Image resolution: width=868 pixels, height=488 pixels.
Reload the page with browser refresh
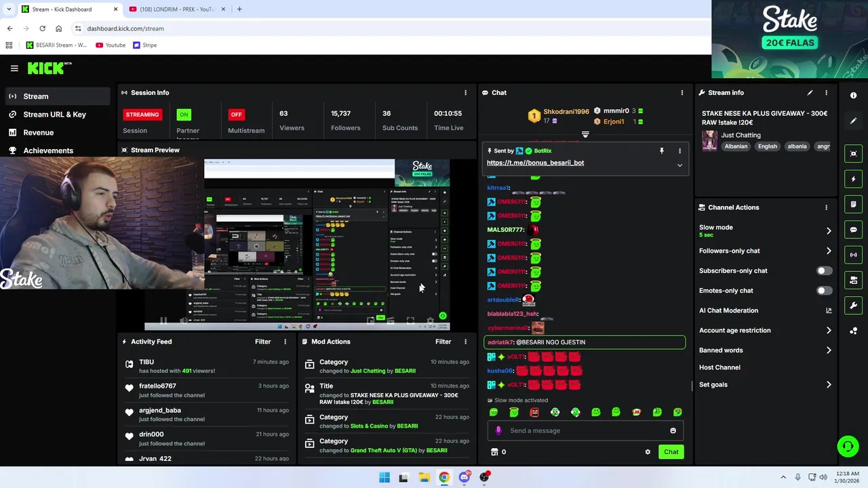42,28
